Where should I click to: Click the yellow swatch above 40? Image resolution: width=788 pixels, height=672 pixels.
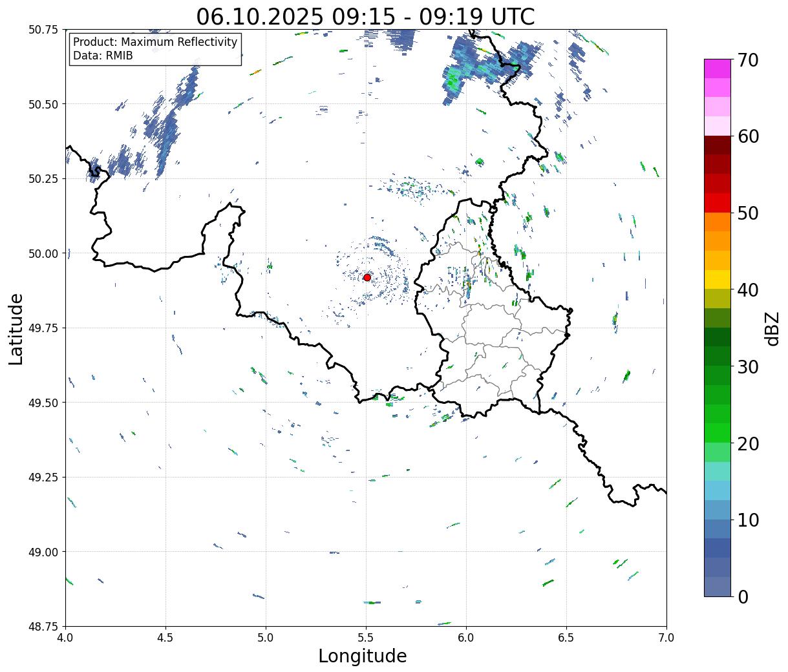718,279
